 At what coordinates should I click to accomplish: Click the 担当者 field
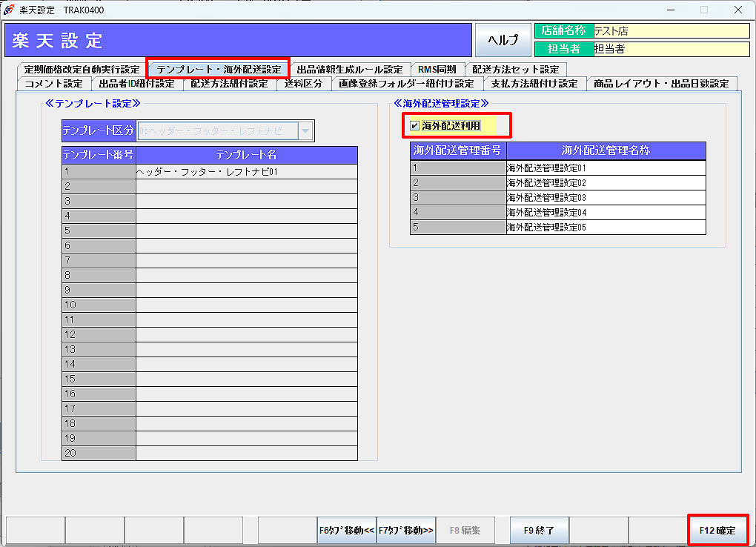[x=672, y=49]
